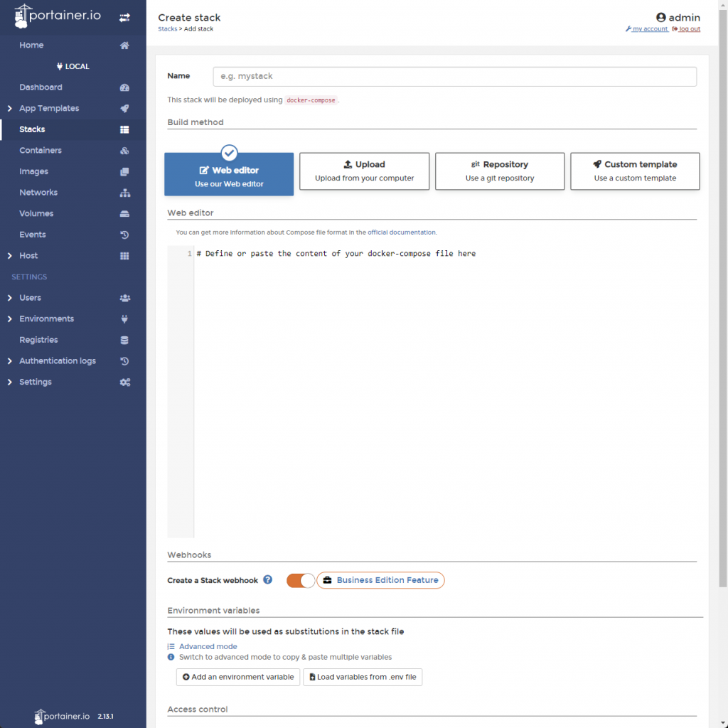Click the Environments plug icon
Viewport: 728px width, 728px height.
pos(124,319)
